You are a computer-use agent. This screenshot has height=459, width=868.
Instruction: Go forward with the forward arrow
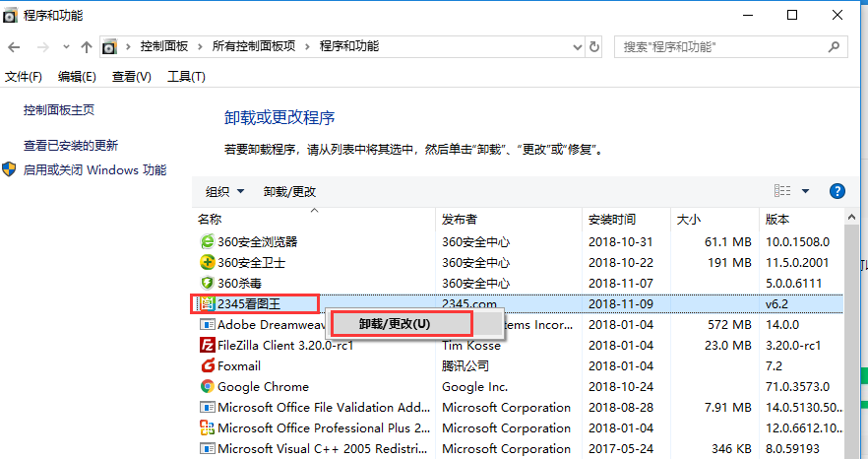click(43, 47)
